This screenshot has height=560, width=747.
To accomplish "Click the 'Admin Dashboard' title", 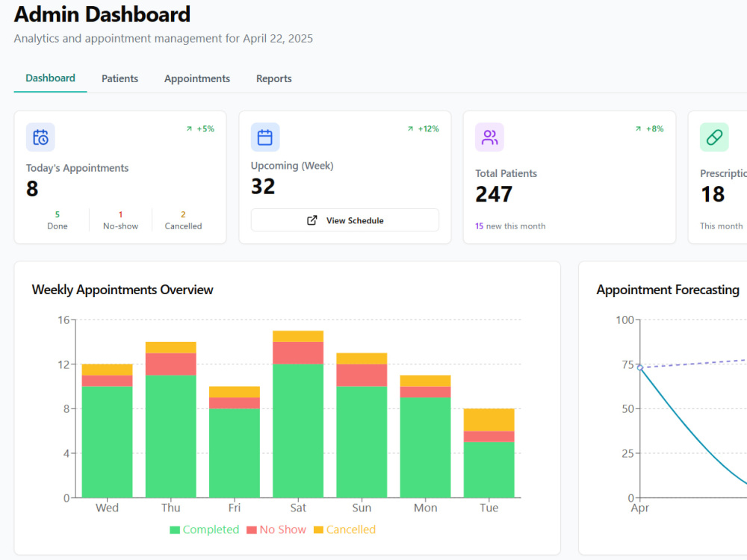I will (102, 14).
